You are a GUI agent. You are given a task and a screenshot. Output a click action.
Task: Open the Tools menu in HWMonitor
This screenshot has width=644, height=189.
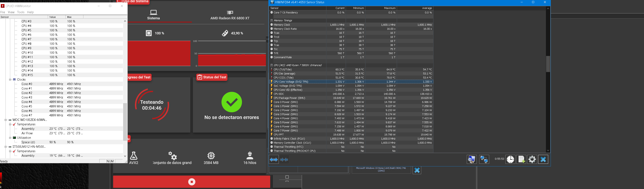pyautogui.click(x=21, y=12)
